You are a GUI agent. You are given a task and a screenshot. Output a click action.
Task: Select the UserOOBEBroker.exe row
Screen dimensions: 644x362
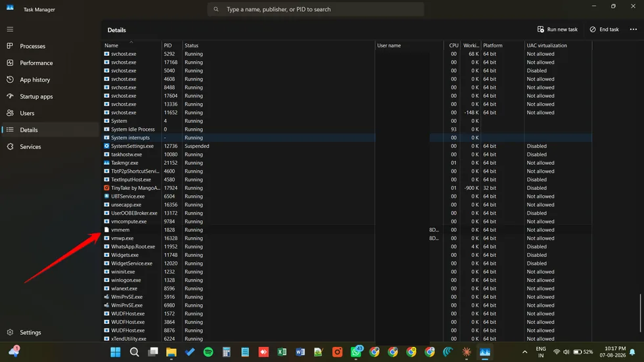coord(347,213)
